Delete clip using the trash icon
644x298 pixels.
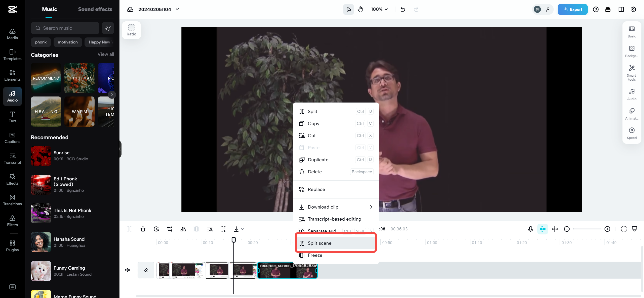coord(143,229)
